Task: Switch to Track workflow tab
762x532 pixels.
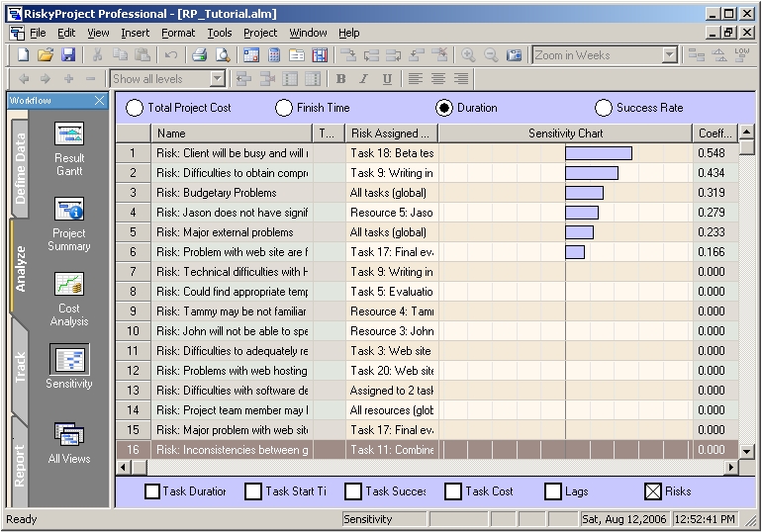Action: [20, 368]
